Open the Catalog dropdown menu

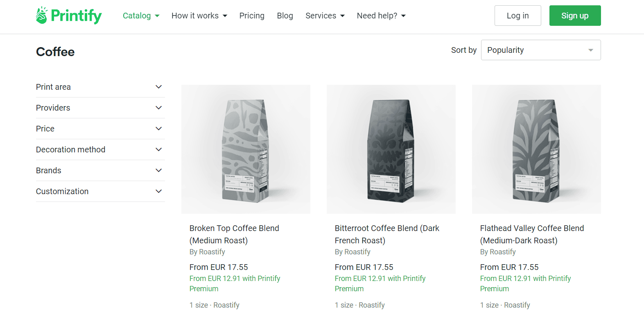coord(141,16)
